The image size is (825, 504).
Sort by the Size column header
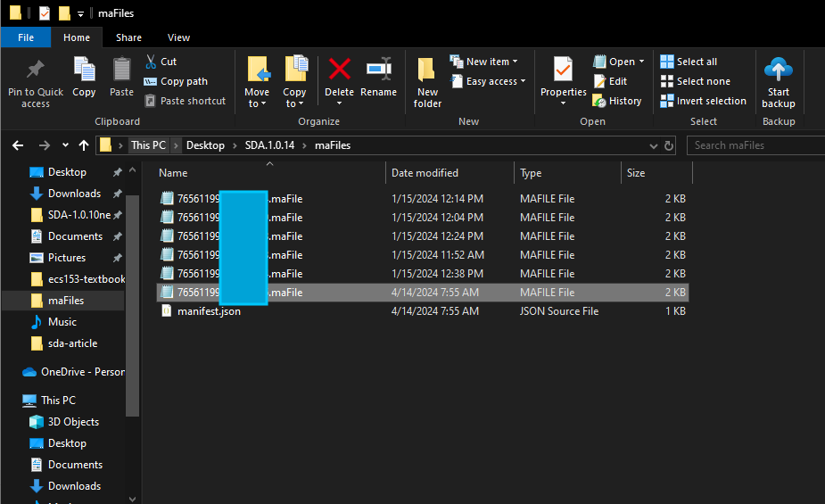656,172
